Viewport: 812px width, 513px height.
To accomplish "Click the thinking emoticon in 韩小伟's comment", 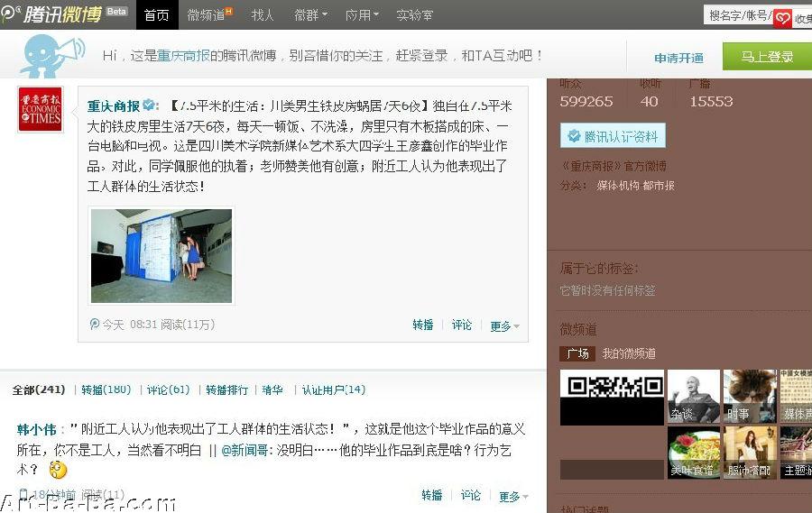I will (x=58, y=470).
